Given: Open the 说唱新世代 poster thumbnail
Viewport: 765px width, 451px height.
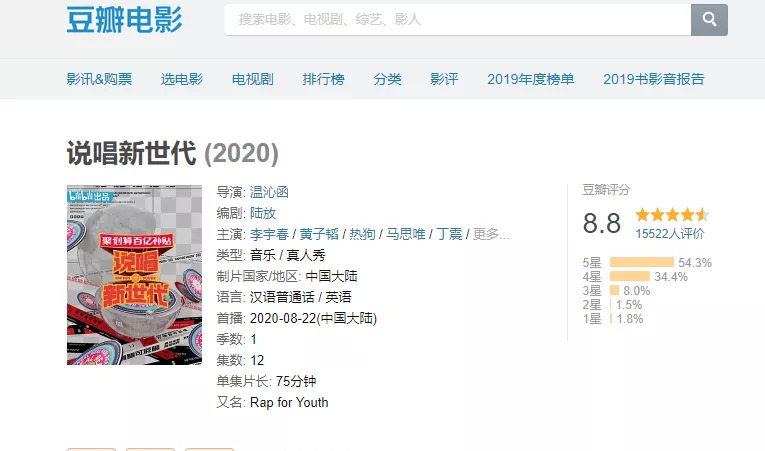Looking at the screenshot, I should pos(134,275).
